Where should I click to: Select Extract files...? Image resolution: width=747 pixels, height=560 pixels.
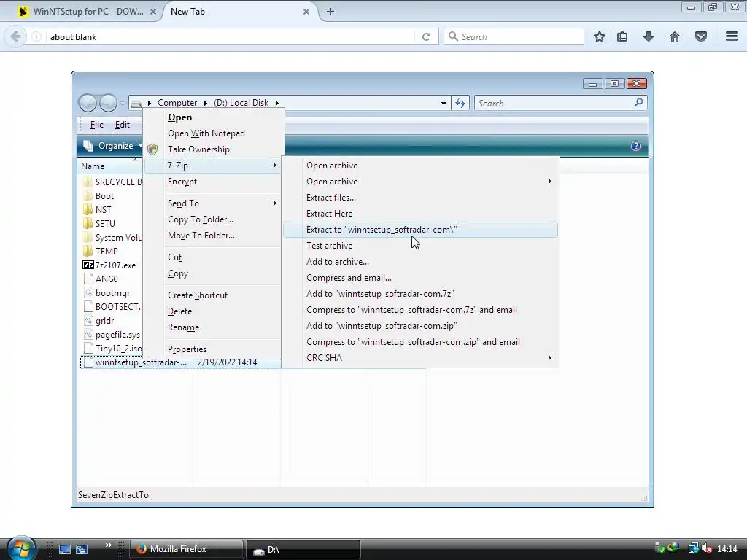(421, 198)
